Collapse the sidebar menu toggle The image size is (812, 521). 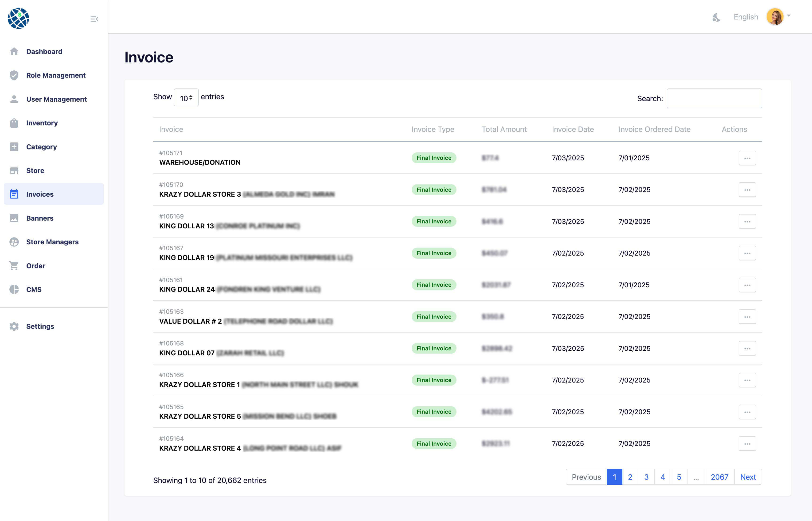(x=94, y=19)
